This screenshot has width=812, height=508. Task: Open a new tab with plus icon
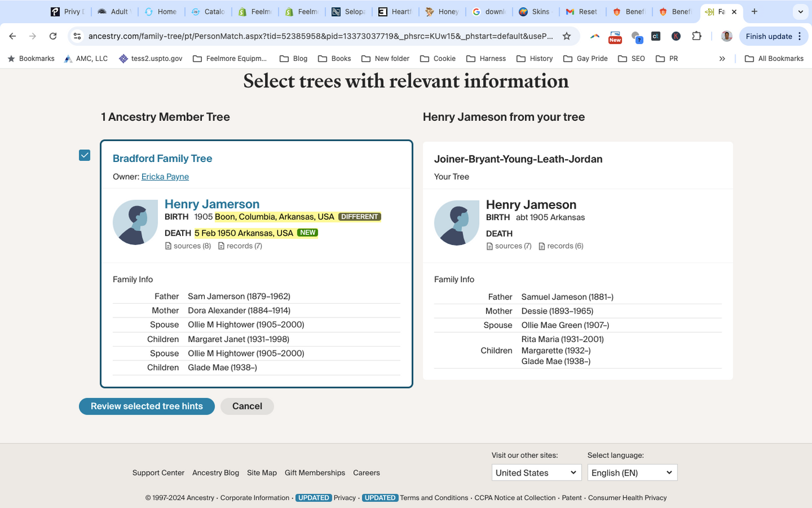pos(754,12)
